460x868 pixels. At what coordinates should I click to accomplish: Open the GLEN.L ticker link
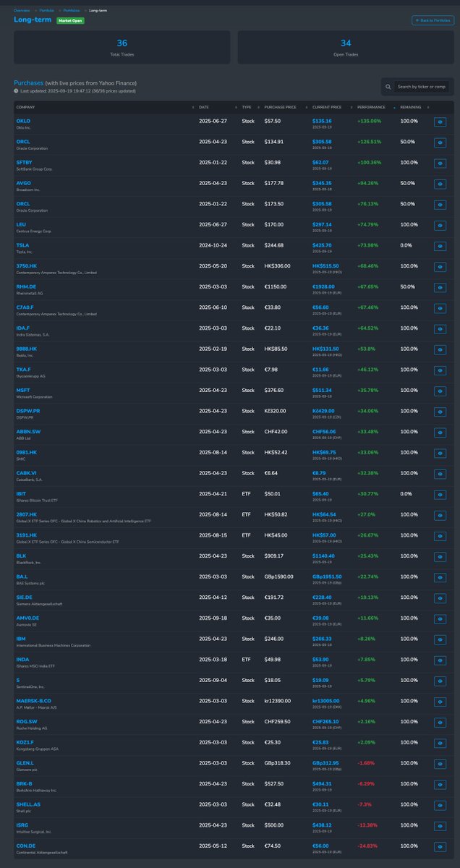click(x=24, y=762)
